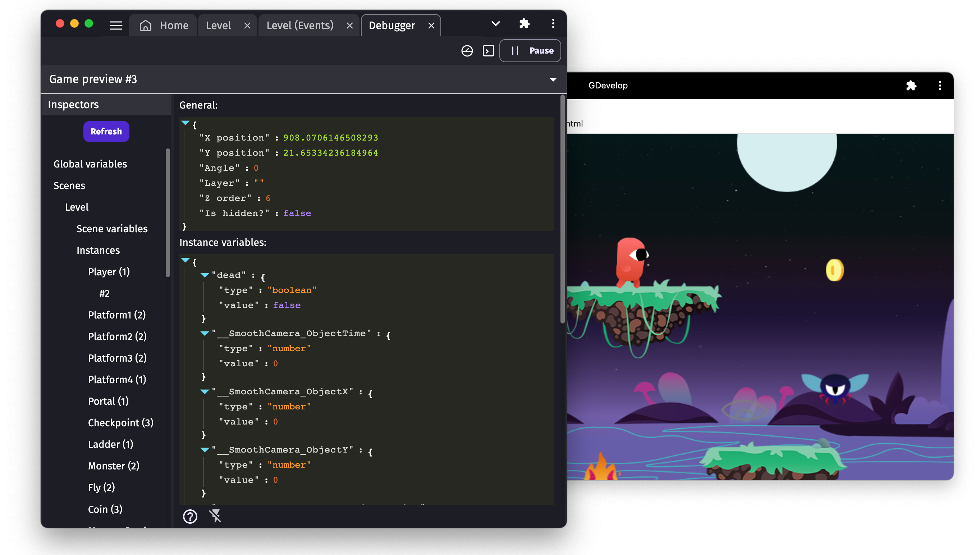Select the Level (Events) tab

299,25
